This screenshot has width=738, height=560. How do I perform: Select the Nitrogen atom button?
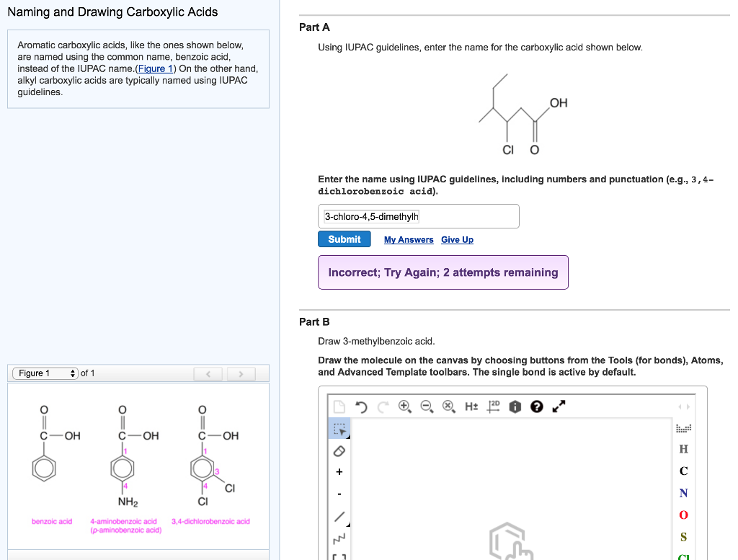[683, 493]
